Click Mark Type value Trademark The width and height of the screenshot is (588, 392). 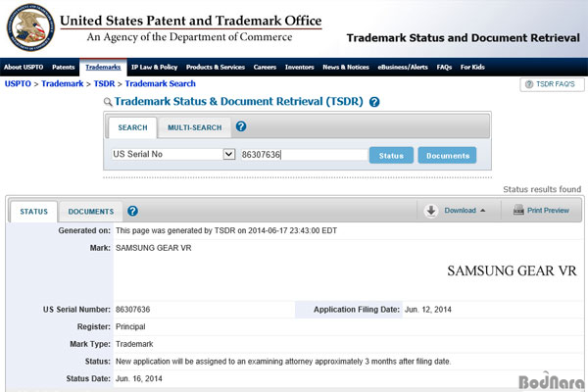(x=134, y=344)
